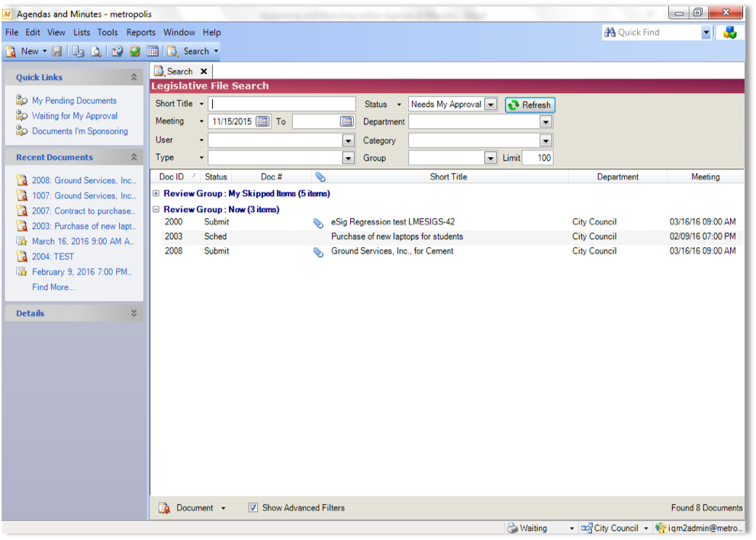Close the Search tab with the X

tap(204, 72)
